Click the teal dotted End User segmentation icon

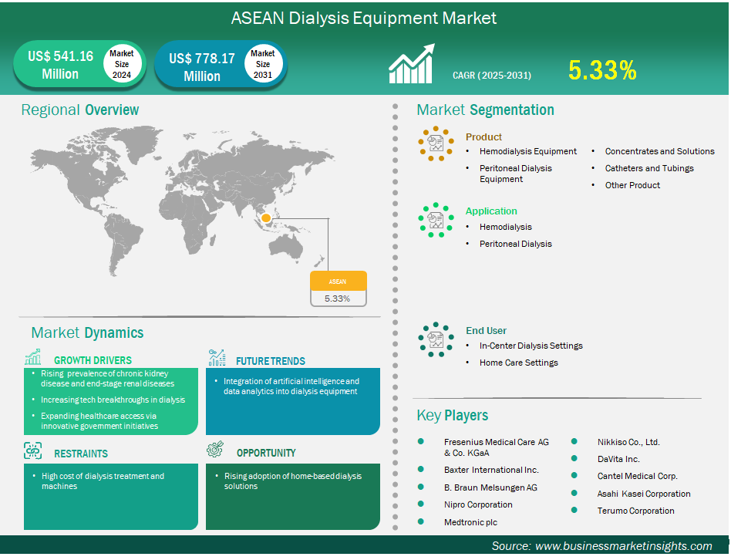(x=436, y=339)
